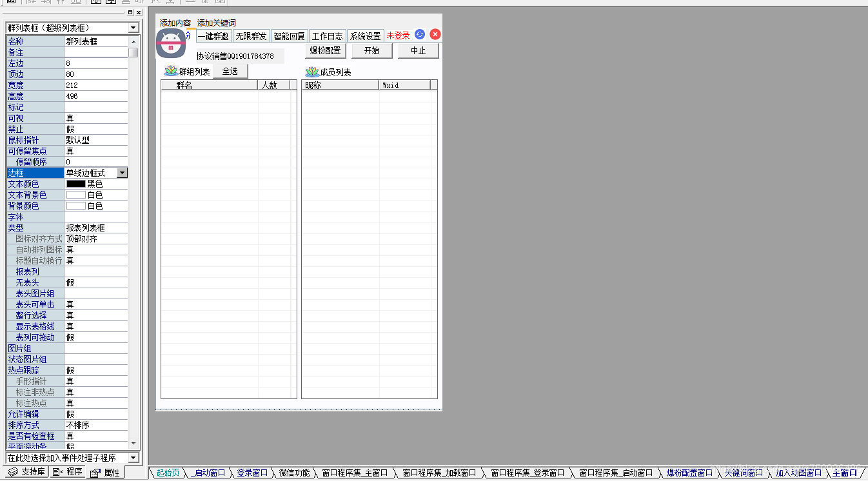Image resolution: width=868 pixels, height=481 pixels.
Task: Switch to the 属性 panel tab
Action: pos(105,473)
